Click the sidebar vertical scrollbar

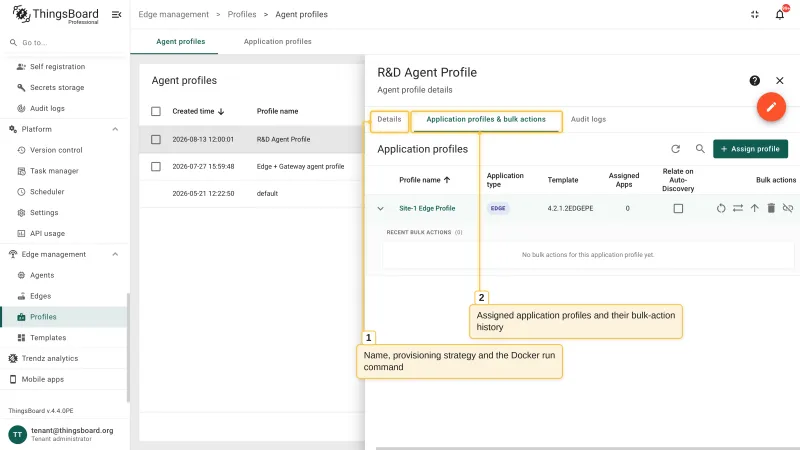click(x=128, y=347)
